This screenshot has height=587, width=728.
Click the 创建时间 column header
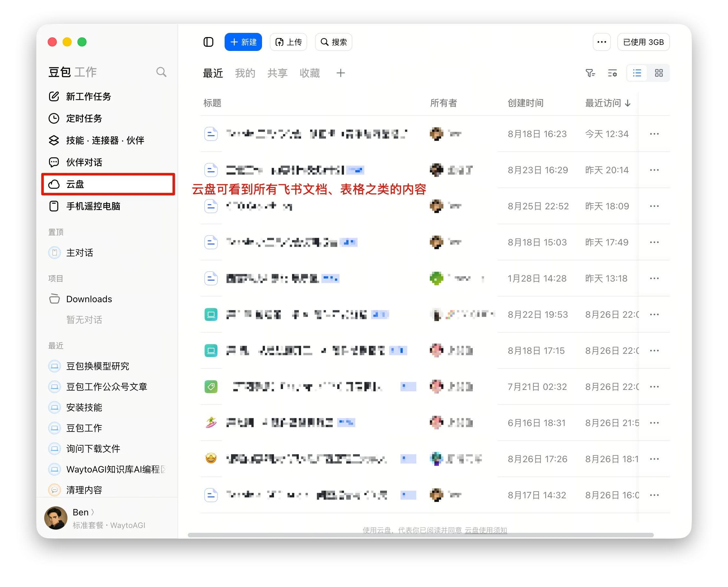(x=526, y=103)
